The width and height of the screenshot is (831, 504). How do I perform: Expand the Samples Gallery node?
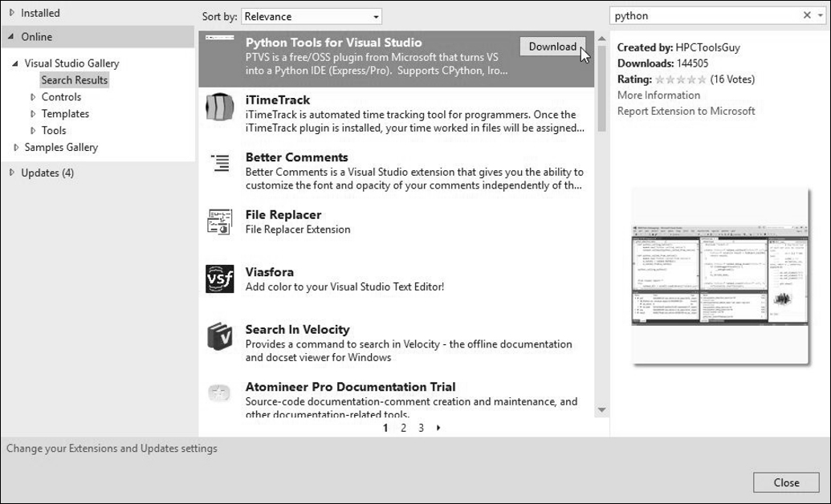pos(16,148)
